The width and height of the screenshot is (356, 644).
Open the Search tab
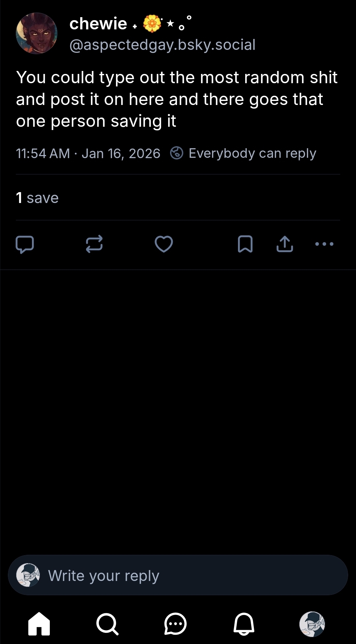tap(107, 624)
